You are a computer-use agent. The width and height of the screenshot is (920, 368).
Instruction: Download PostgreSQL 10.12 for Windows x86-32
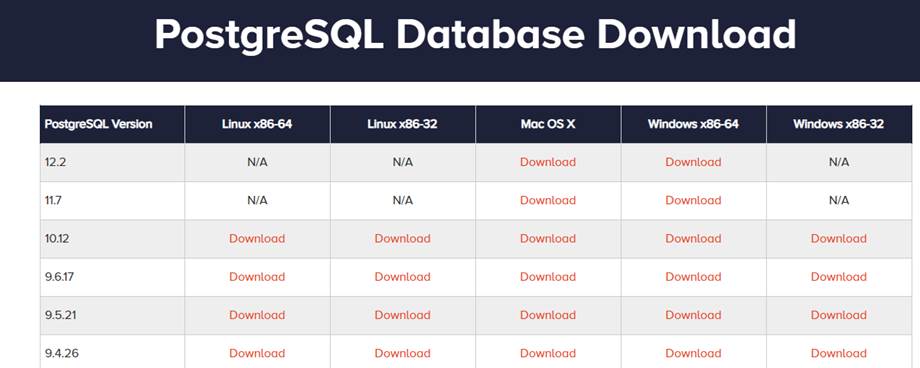click(839, 238)
